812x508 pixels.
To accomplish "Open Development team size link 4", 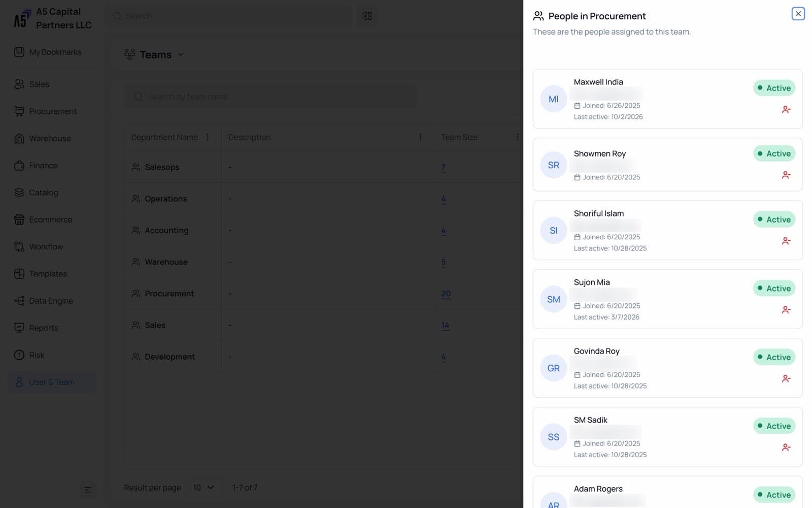I will 444,357.
